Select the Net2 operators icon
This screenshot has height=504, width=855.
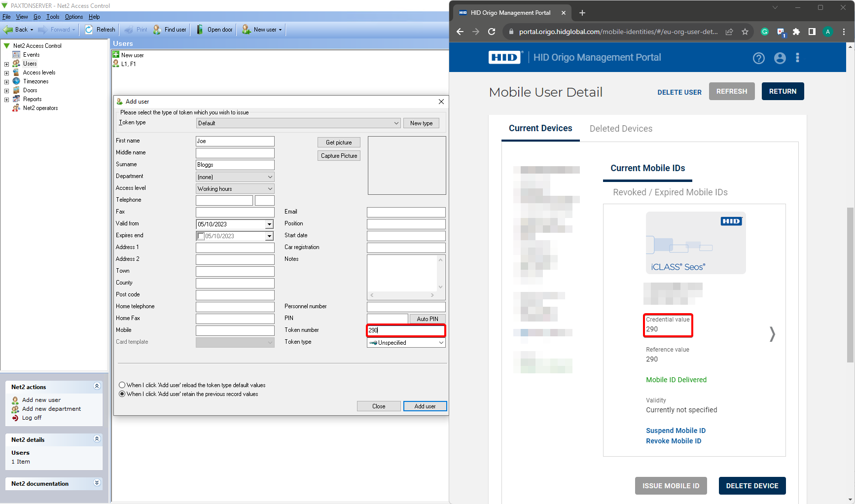[16, 108]
